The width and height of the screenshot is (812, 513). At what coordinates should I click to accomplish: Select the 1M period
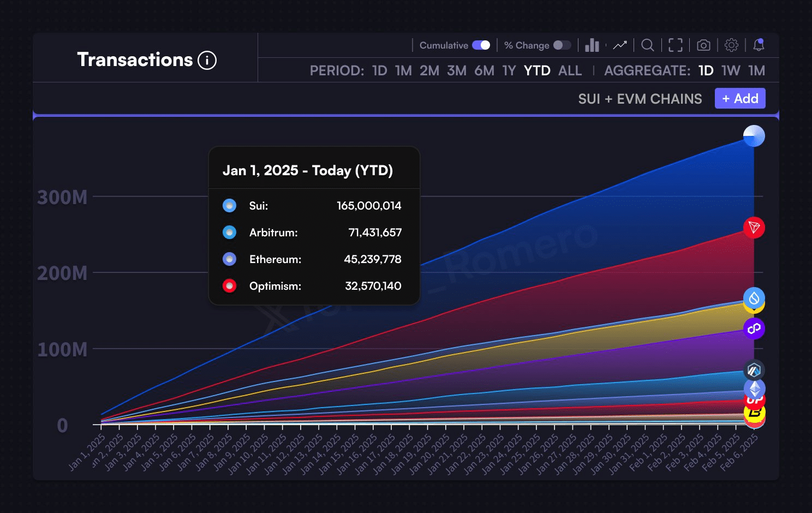(x=403, y=71)
